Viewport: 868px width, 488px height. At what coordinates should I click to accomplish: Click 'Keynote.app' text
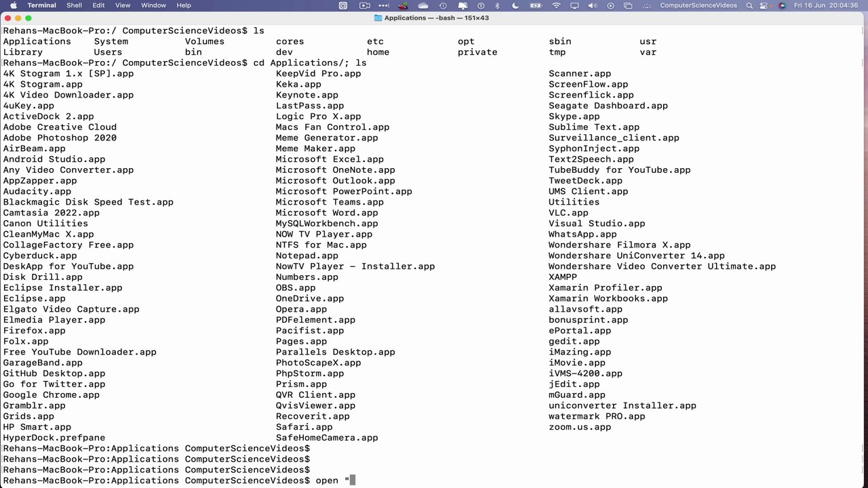307,95
